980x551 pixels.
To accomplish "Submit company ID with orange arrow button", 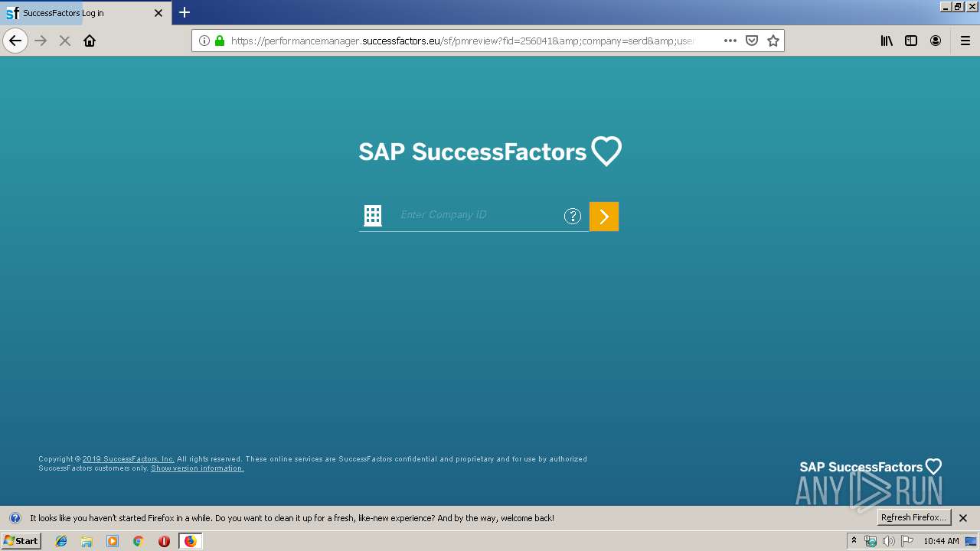I will tap(604, 217).
